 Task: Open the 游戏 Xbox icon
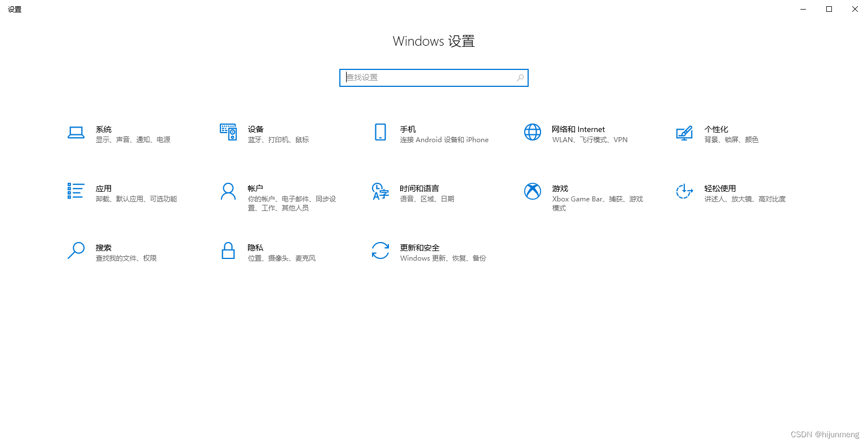click(x=533, y=191)
